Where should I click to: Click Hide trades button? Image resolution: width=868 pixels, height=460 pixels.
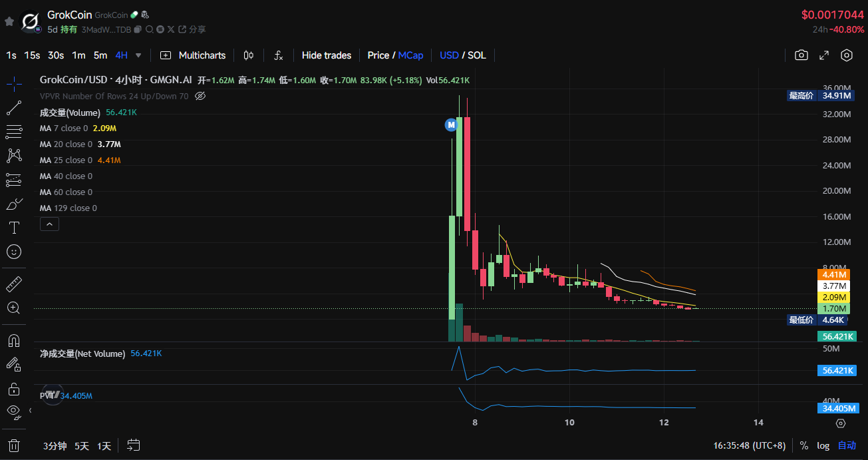point(327,55)
